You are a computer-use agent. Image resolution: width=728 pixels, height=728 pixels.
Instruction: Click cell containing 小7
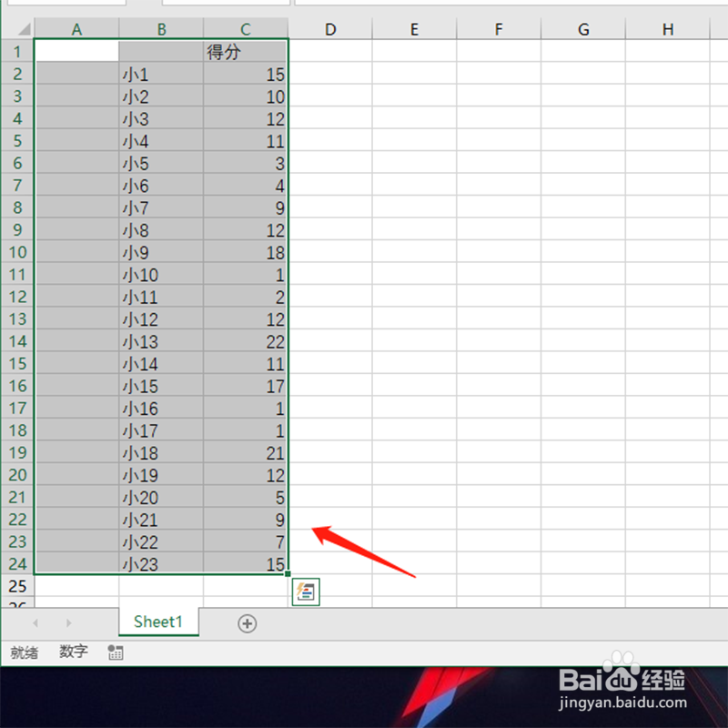pyautogui.click(x=161, y=207)
